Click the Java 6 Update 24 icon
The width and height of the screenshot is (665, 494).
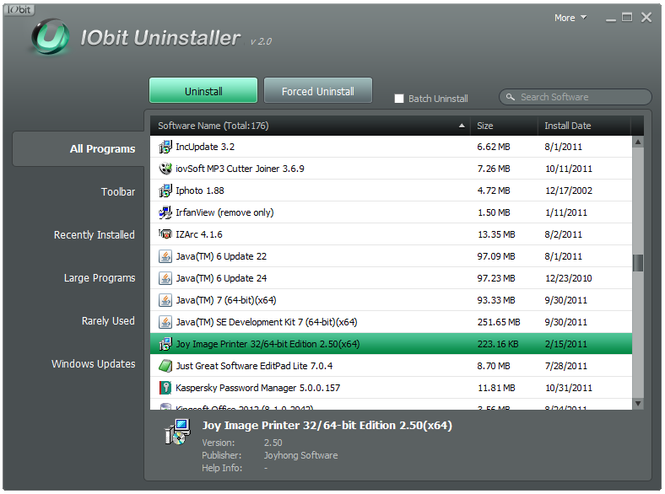point(165,279)
